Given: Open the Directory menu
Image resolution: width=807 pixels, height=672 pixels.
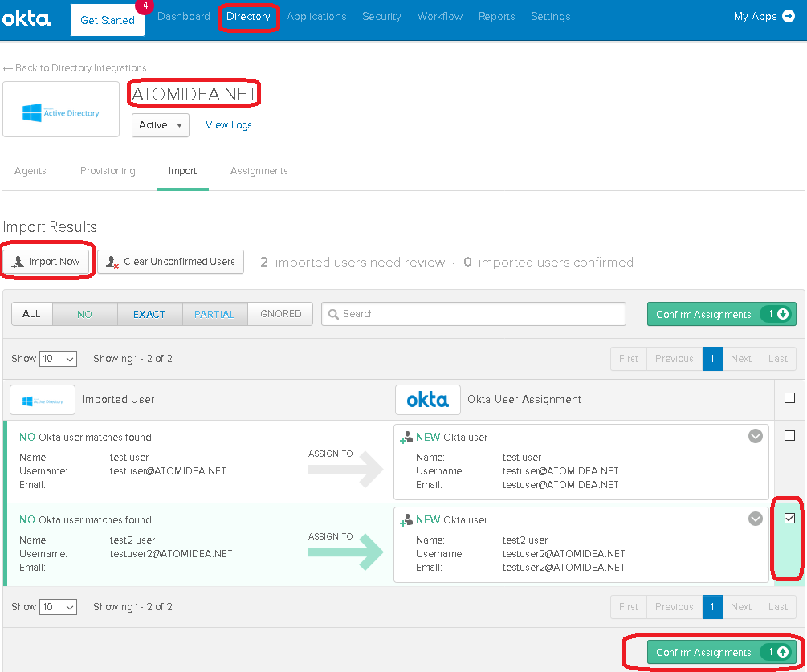Looking at the screenshot, I should click(248, 17).
